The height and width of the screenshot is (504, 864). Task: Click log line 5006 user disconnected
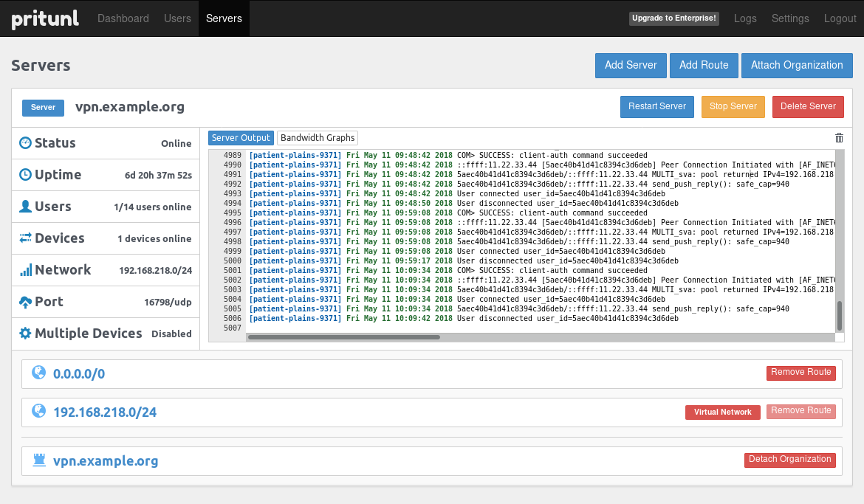pyautogui.click(x=464, y=318)
